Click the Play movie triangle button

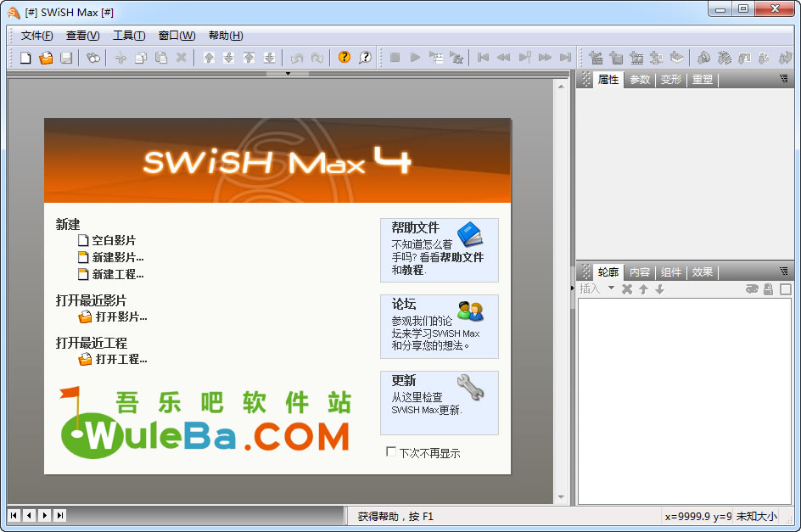click(415, 57)
